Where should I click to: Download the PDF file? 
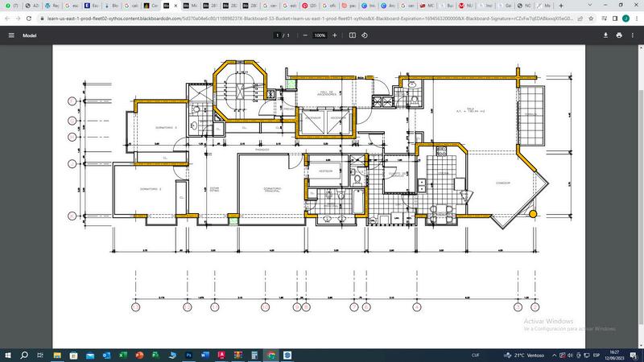point(606,35)
